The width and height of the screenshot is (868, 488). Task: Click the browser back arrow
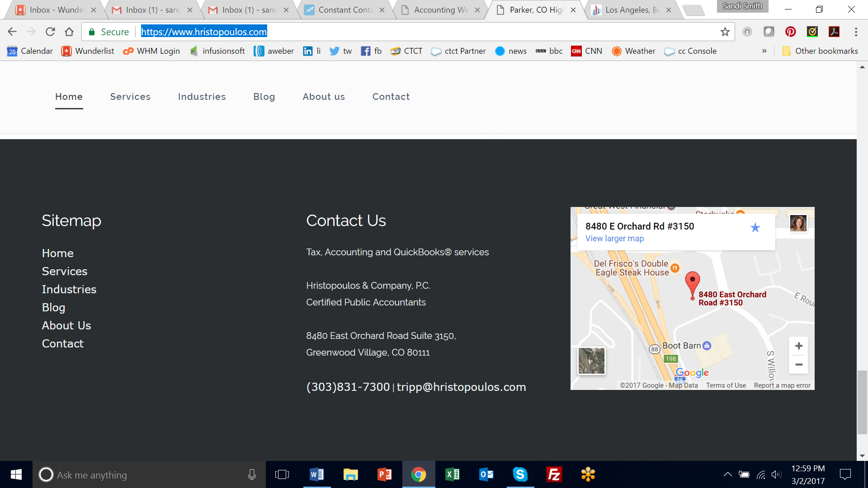pos(12,32)
